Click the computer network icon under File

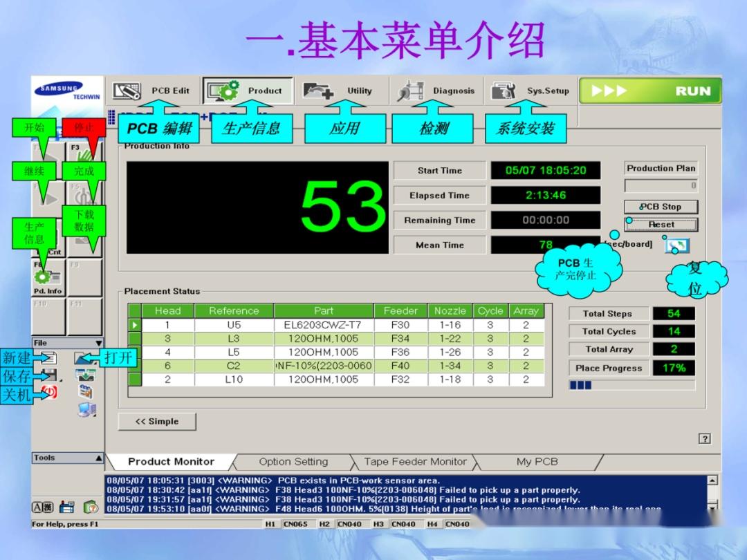86,409
